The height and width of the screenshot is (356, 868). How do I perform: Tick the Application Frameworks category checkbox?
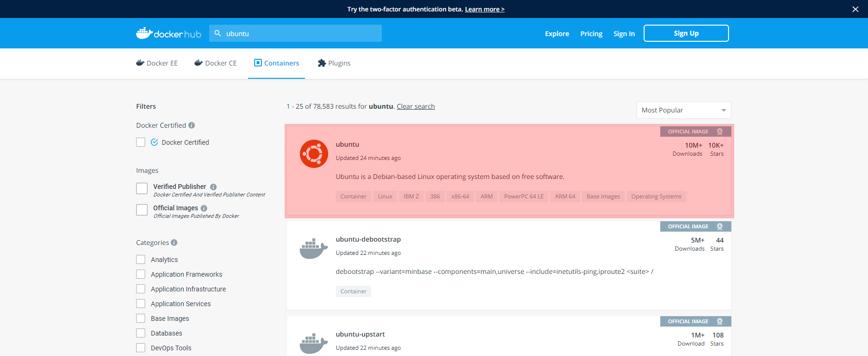click(x=141, y=274)
